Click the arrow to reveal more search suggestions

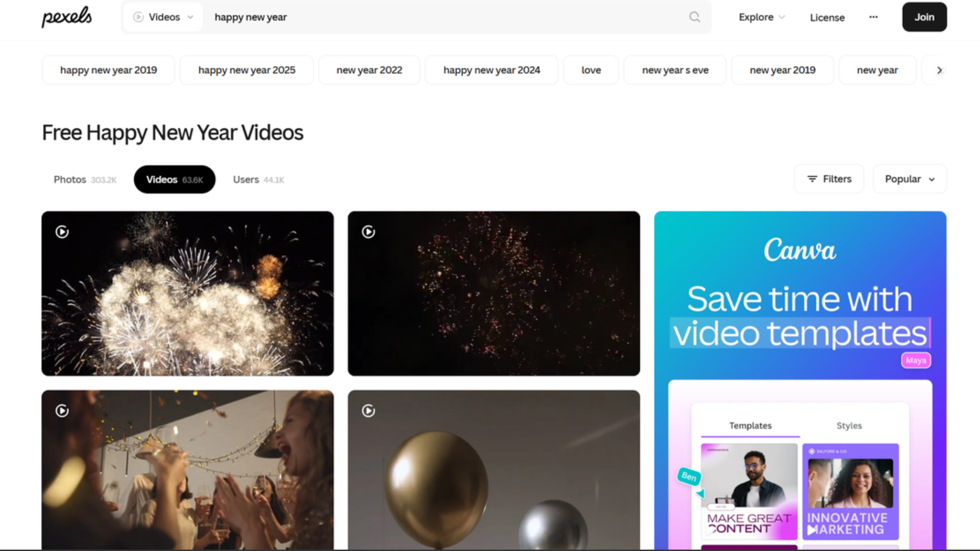pyautogui.click(x=939, y=70)
